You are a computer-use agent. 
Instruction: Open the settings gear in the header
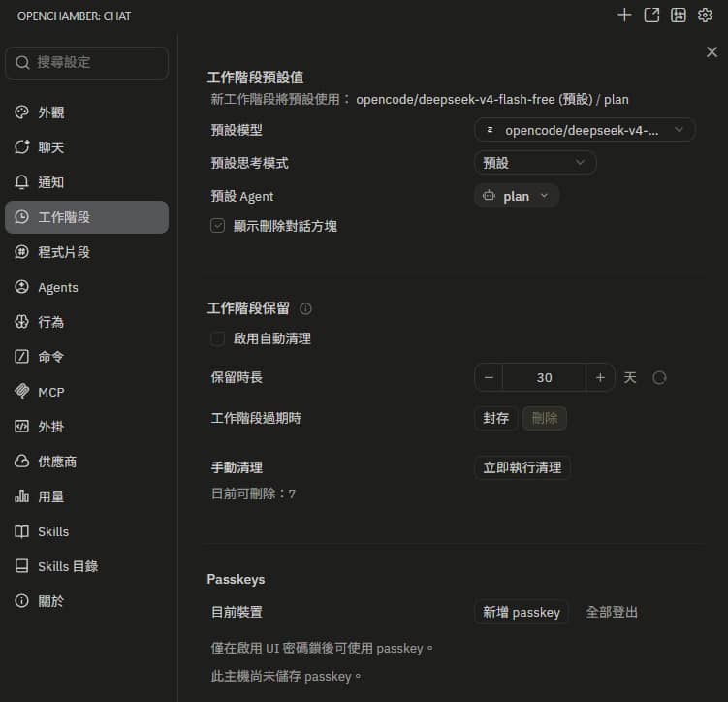click(705, 15)
